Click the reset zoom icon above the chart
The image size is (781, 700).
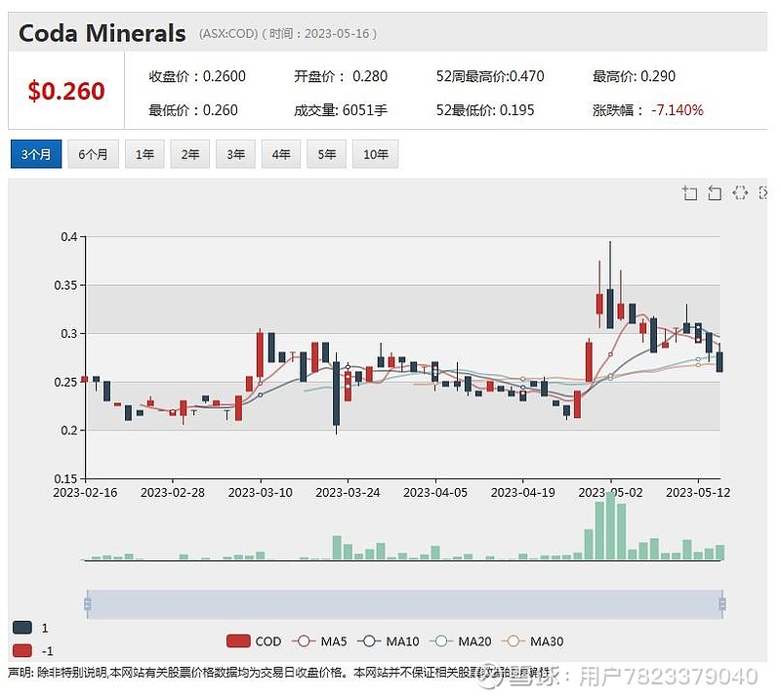click(x=715, y=193)
